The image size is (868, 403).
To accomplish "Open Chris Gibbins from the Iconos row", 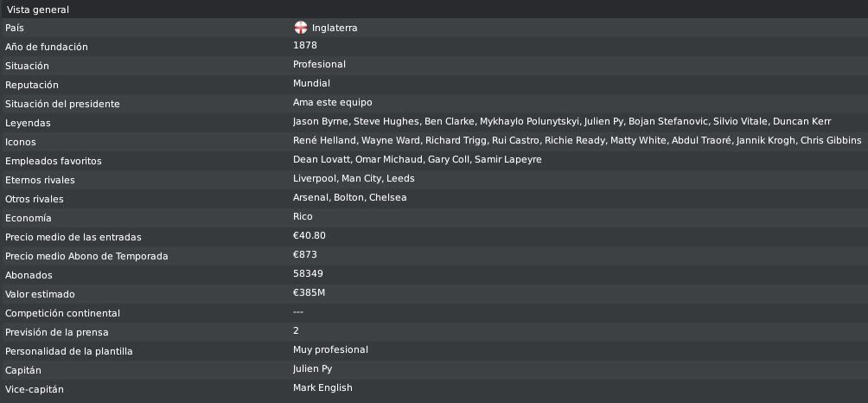I will pyautogui.click(x=831, y=141).
